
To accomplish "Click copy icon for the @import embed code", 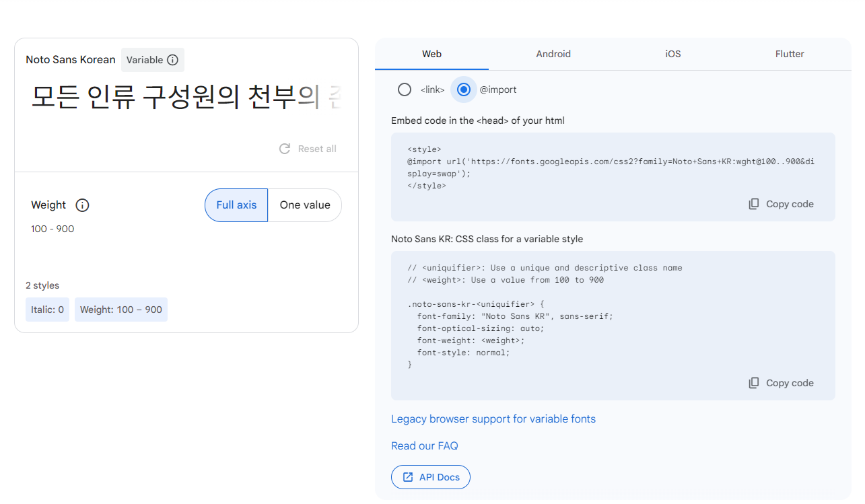I will coord(754,204).
